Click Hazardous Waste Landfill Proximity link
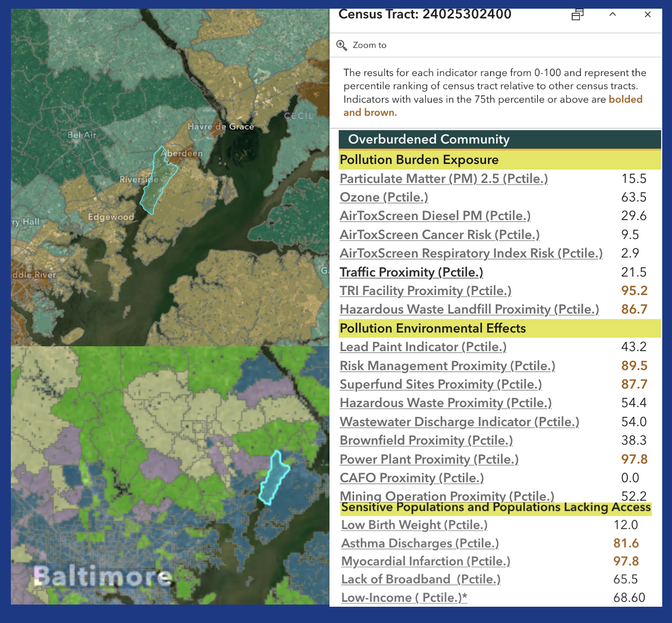The image size is (672, 623). (470, 309)
